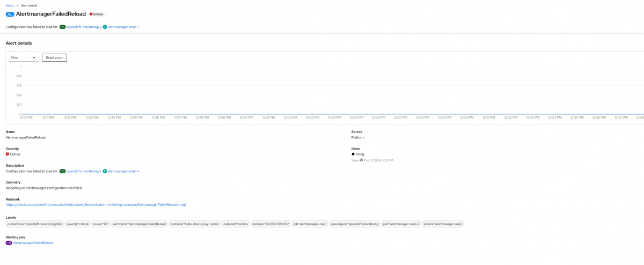The image size is (644, 265).
Task: Open the 30m time range dropdown
Action: coord(24,57)
